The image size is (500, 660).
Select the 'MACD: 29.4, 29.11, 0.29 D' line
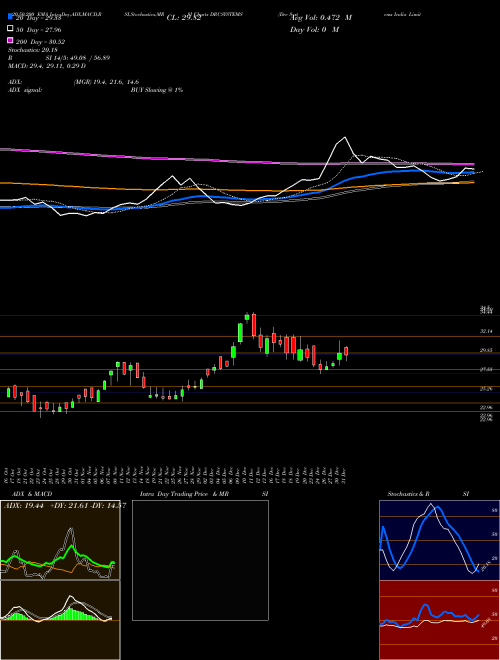coord(47,66)
